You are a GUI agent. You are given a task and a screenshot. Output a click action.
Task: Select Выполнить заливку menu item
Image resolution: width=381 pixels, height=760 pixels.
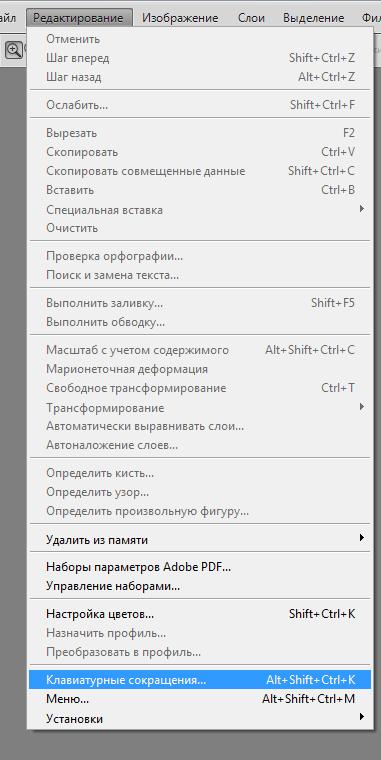(x=200, y=303)
